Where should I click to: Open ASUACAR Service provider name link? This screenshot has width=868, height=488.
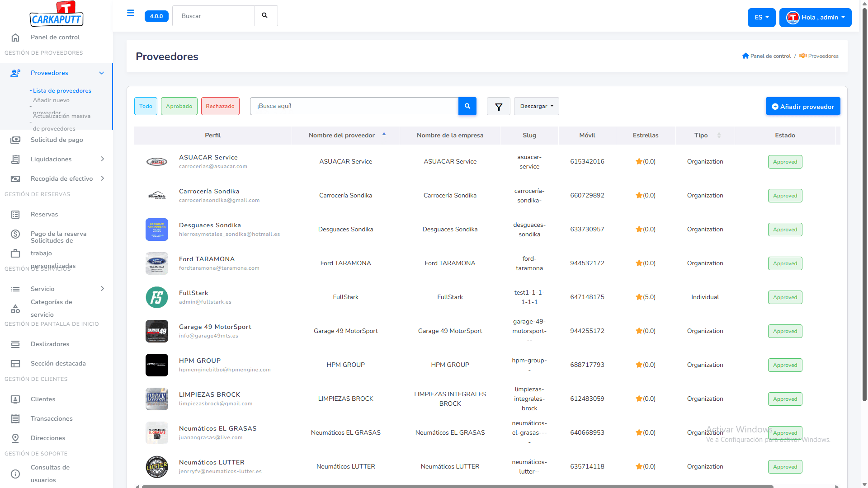click(208, 157)
